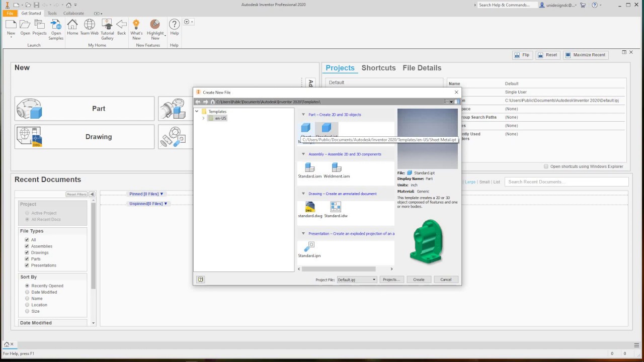
Task: Select Sort By Size option
Action: point(27,311)
